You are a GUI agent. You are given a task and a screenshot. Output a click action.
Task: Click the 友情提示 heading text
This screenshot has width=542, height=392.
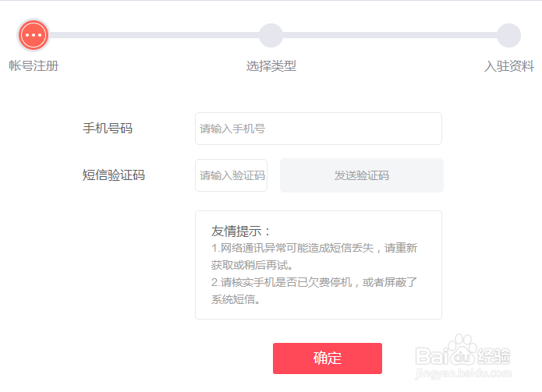pyautogui.click(x=242, y=231)
